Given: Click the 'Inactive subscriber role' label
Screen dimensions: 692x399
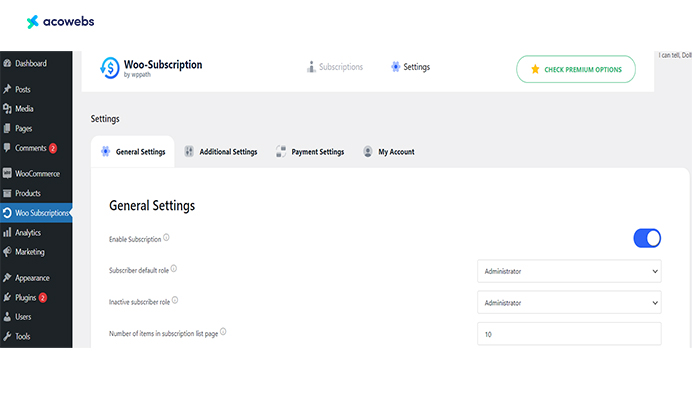Looking at the screenshot, I should (x=139, y=302).
